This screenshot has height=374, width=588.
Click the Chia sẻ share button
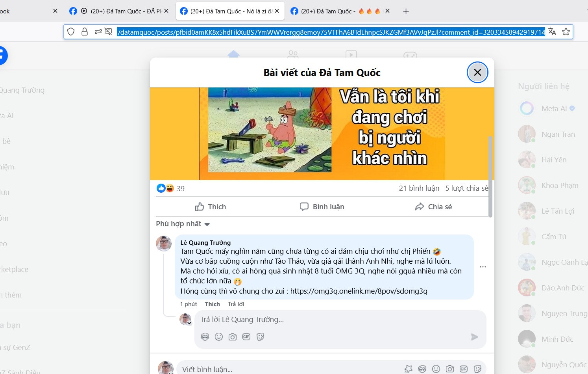(x=433, y=207)
